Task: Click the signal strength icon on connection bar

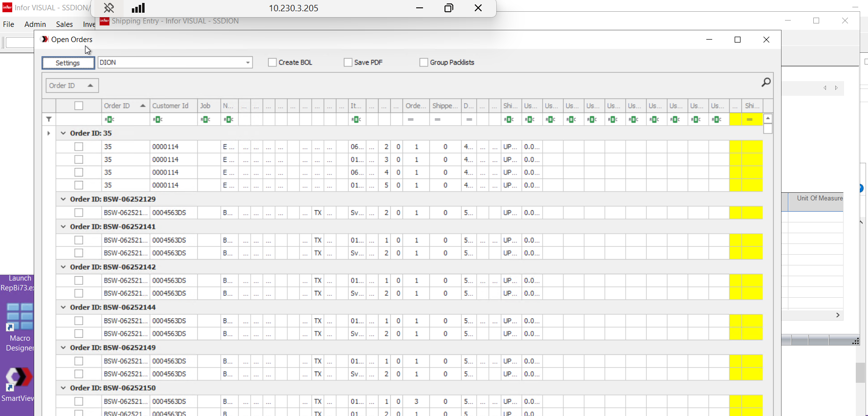Action: (x=139, y=8)
